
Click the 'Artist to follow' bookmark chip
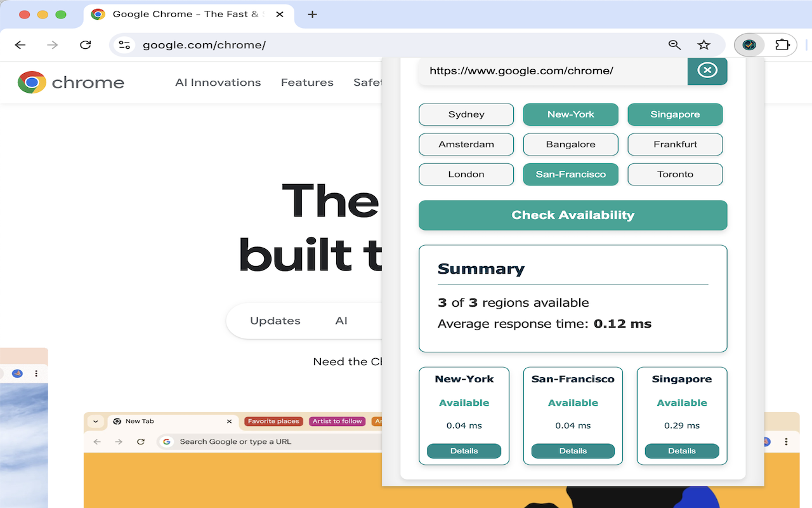click(x=337, y=421)
